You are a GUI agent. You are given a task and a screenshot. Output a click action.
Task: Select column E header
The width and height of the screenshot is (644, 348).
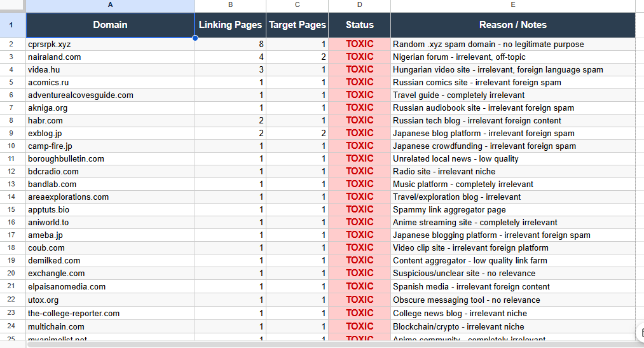click(513, 5)
